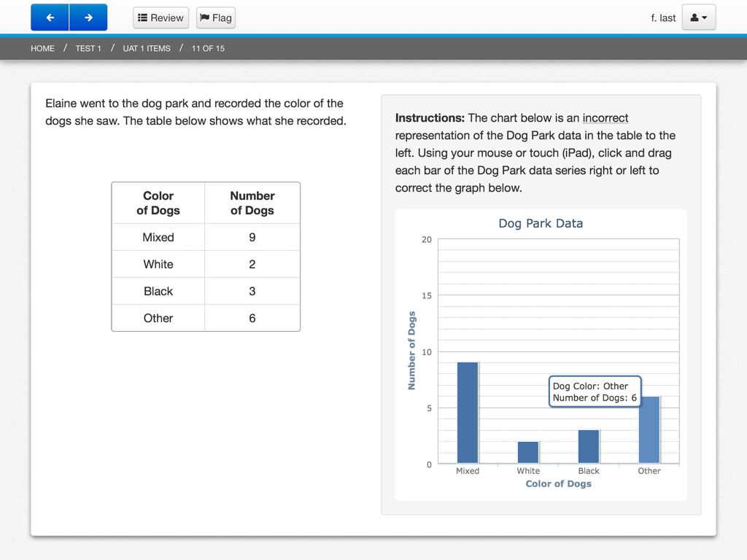
Task: Select the Mixed bar in the chart
Action: click(468, 412)
